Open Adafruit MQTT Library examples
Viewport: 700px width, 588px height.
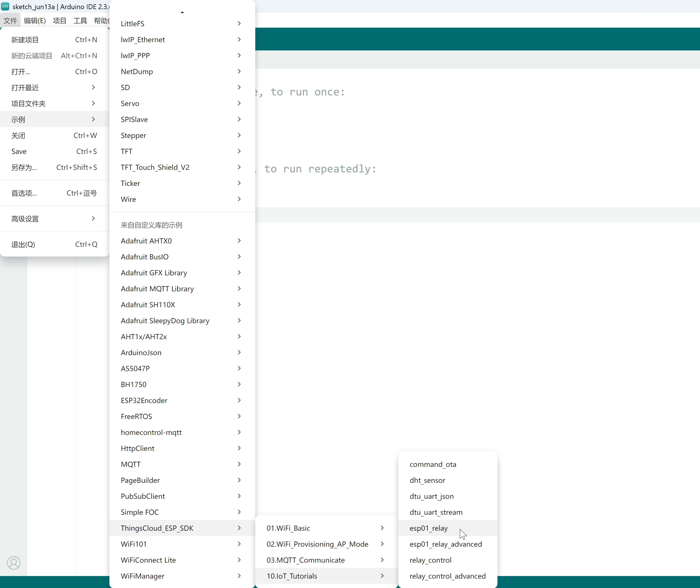point(182,289)
